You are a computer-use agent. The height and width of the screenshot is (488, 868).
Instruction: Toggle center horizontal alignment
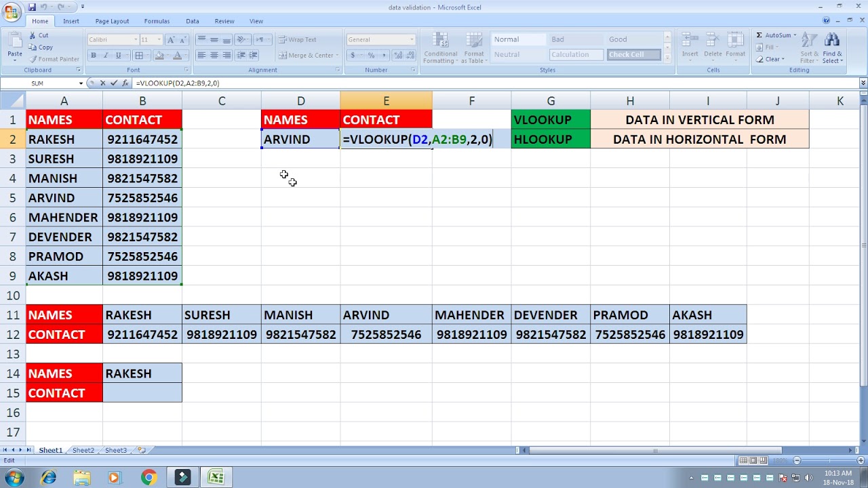[214, 56]
